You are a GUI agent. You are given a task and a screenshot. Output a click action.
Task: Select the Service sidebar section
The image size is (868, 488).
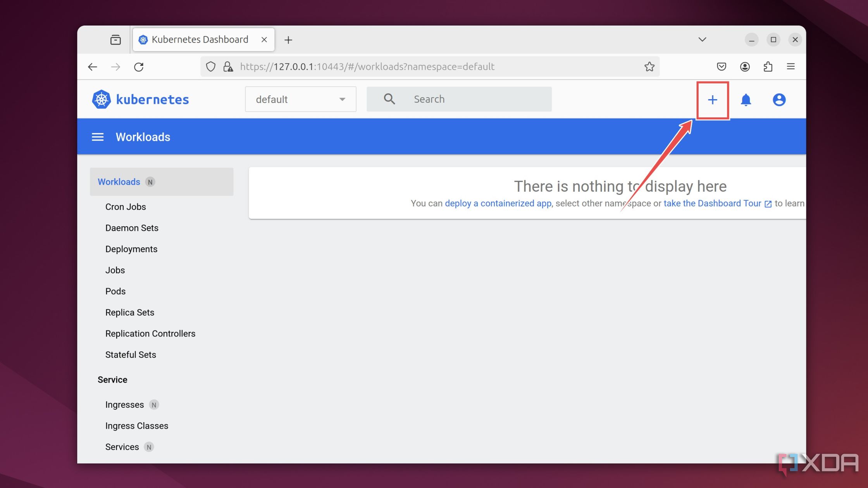point(112,379)
